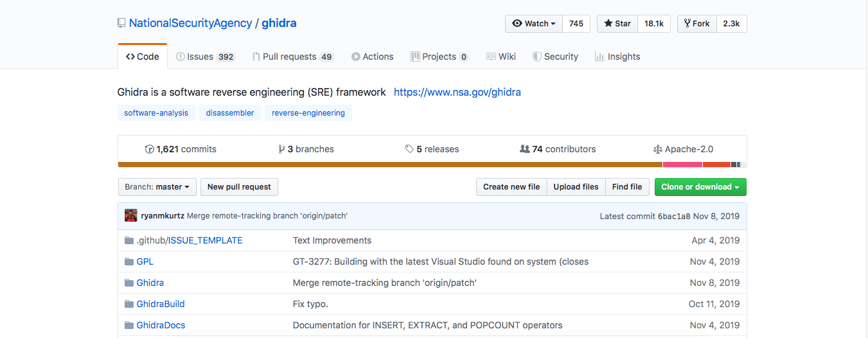Open the GhidraDocs folder link
Screen dimensions: 868x338
tap(161, 325)
